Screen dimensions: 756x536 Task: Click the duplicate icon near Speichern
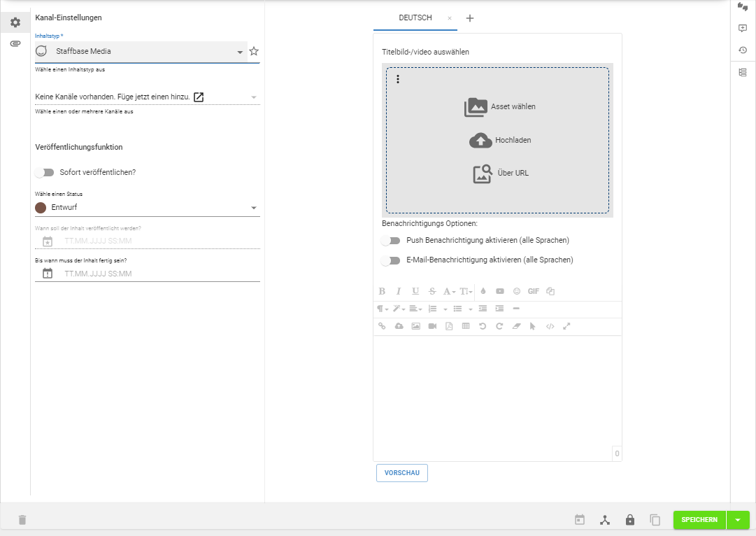click(655, 520)
